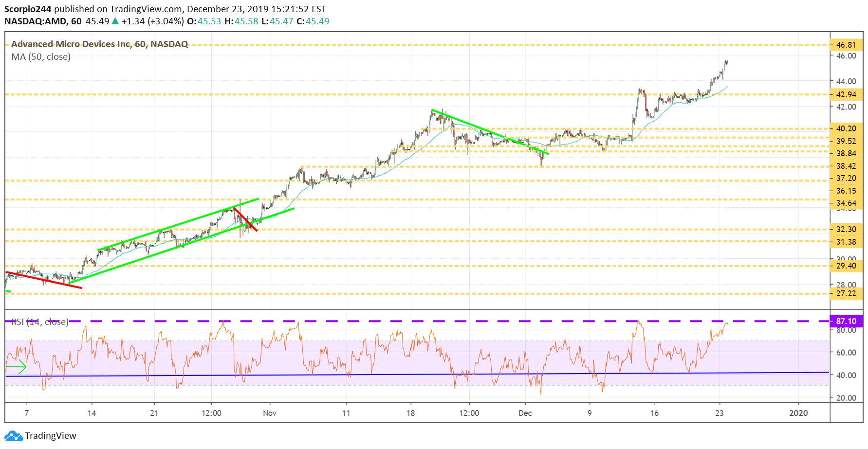Click the '18' date label on the time axis
This screenshot has width=868, height=449.
(411, 413)
